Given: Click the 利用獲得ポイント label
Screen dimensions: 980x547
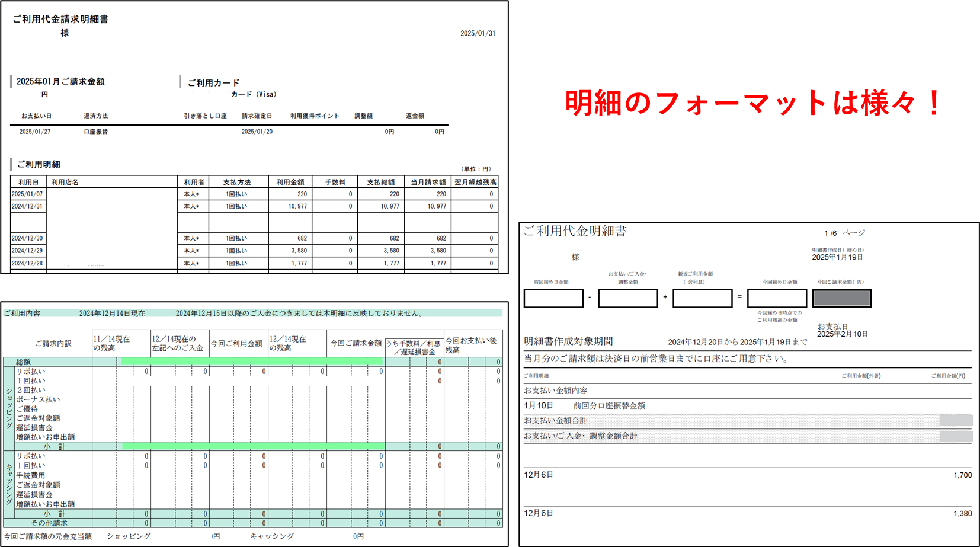Looking at the screenshot, I should pos(315,116).
